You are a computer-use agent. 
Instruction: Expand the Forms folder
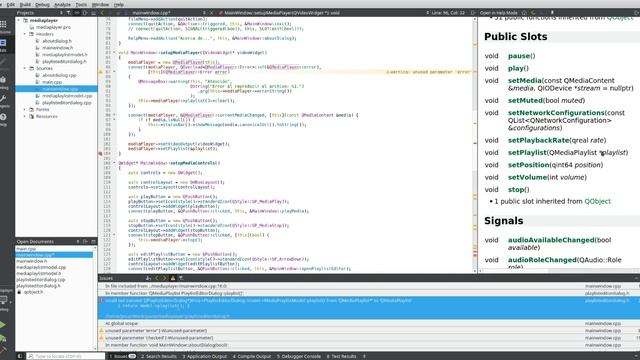(x=25, y=110)
